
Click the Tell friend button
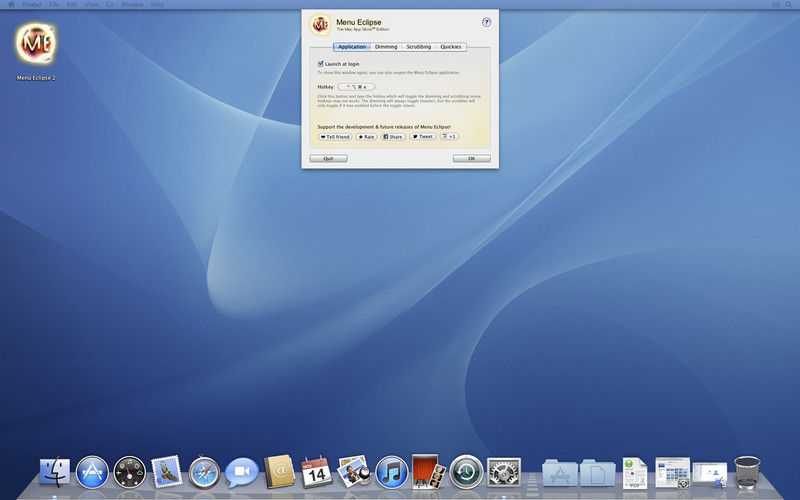click(335, 137)
